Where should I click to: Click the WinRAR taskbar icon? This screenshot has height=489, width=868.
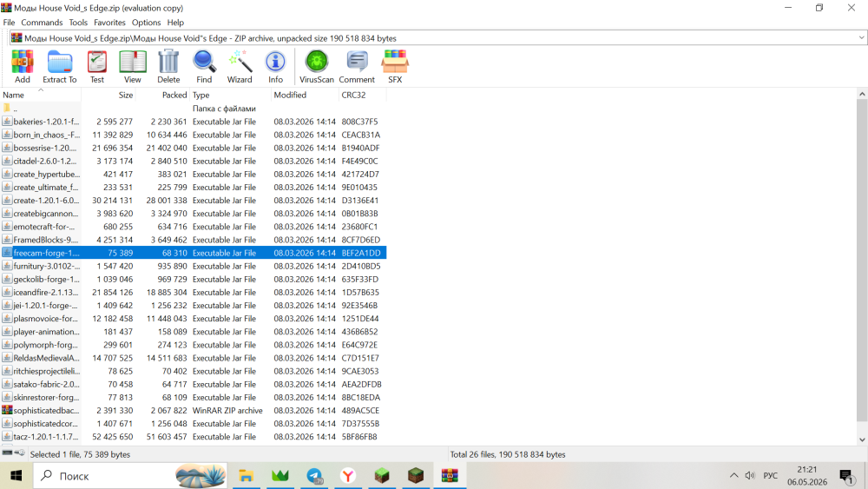pyautogui.click(x=450, y=475)
